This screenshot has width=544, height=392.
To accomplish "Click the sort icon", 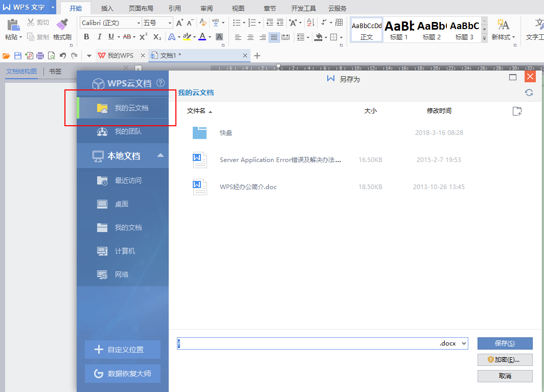I will pos(310,22).
